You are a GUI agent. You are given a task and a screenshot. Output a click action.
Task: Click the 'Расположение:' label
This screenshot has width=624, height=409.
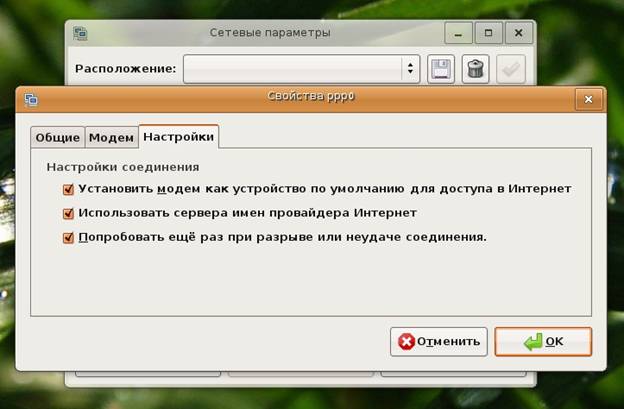(125, 69)
